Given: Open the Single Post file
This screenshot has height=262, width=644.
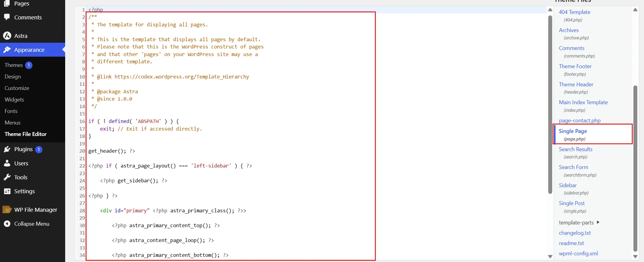Looking at the screenshot, I should coord(572,203).
